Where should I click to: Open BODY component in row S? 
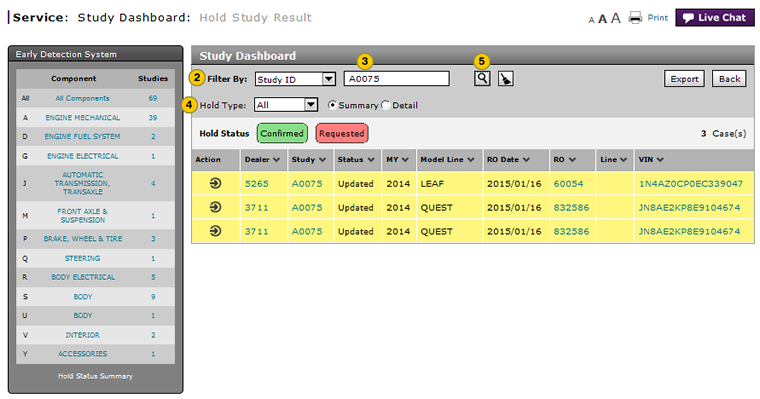point(82,297)
